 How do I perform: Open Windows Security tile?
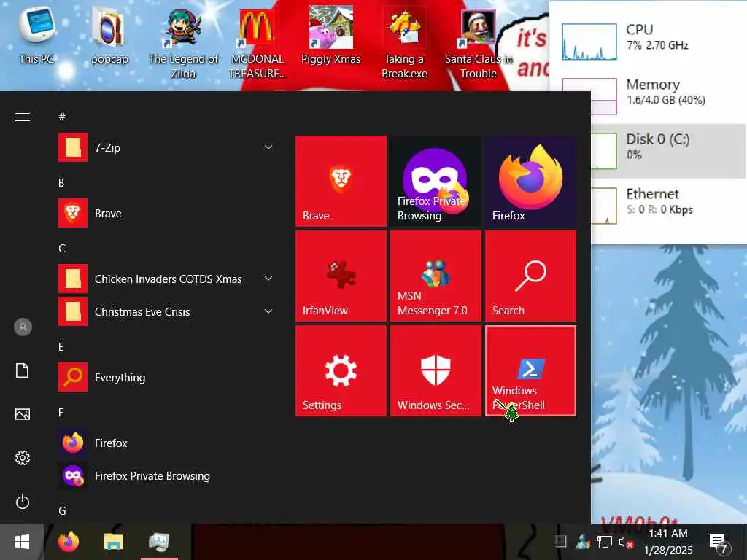pos(436,370)
